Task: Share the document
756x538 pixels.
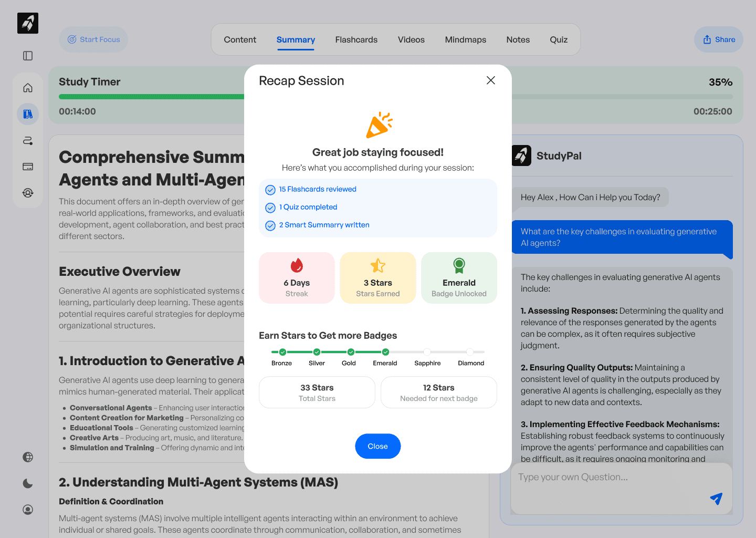Action: (x=718, y=39)
